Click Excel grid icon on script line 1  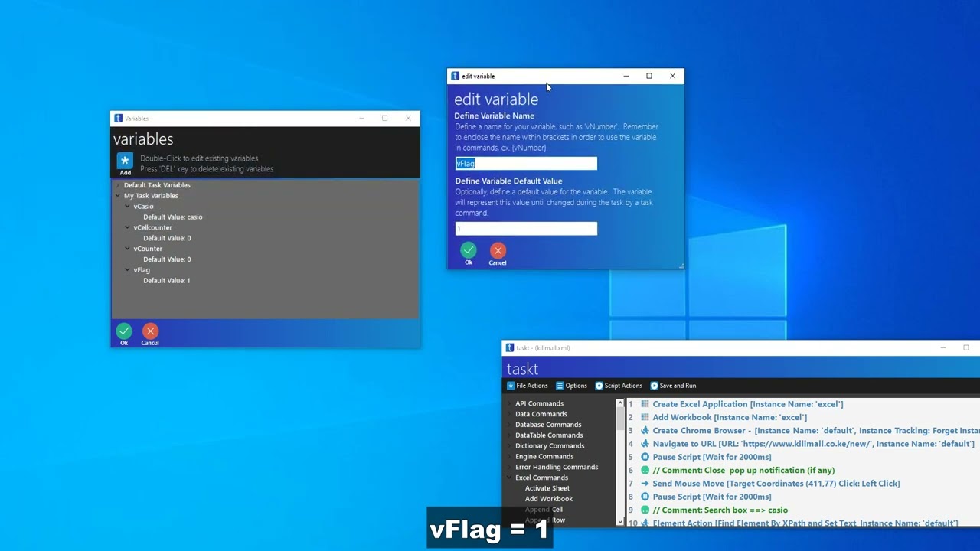(x=645, y=404)
